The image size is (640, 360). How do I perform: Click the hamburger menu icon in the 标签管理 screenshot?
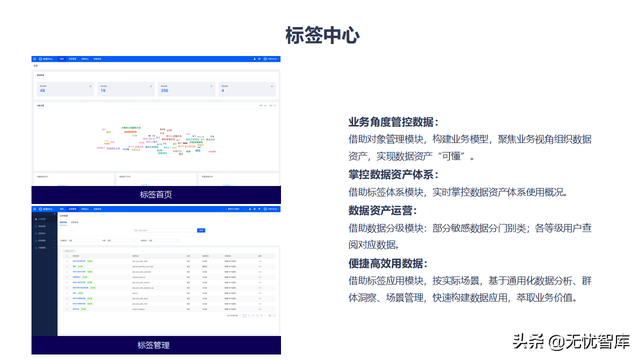[35, 209]
